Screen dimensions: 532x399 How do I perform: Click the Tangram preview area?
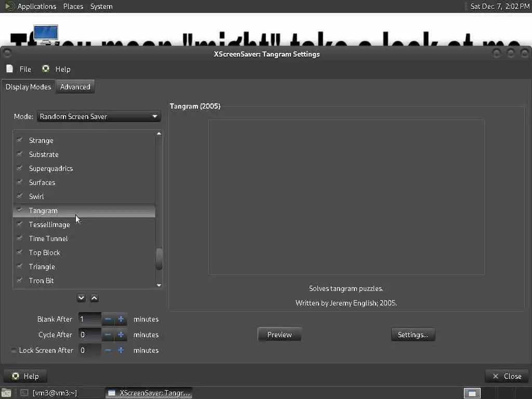tap(346, 197)
